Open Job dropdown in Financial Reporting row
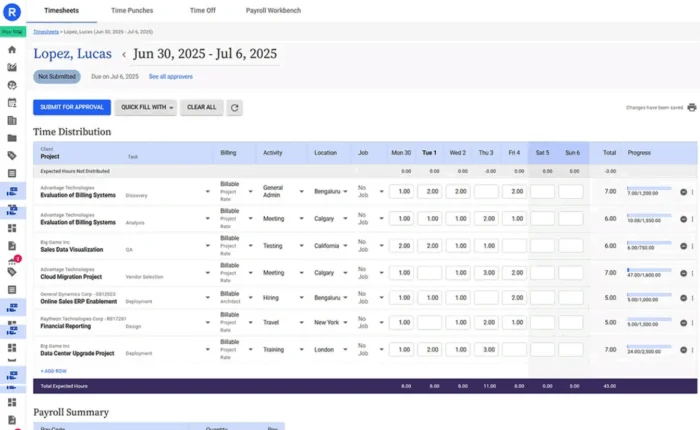This screenshot has width=700, height=430. (381, 322)
